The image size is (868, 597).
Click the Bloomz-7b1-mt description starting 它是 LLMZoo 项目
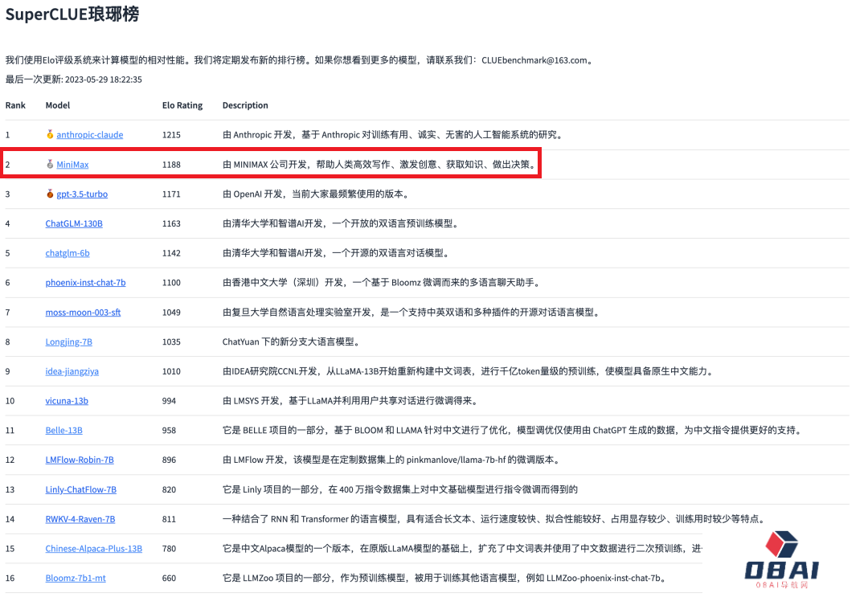click(444, 579)
